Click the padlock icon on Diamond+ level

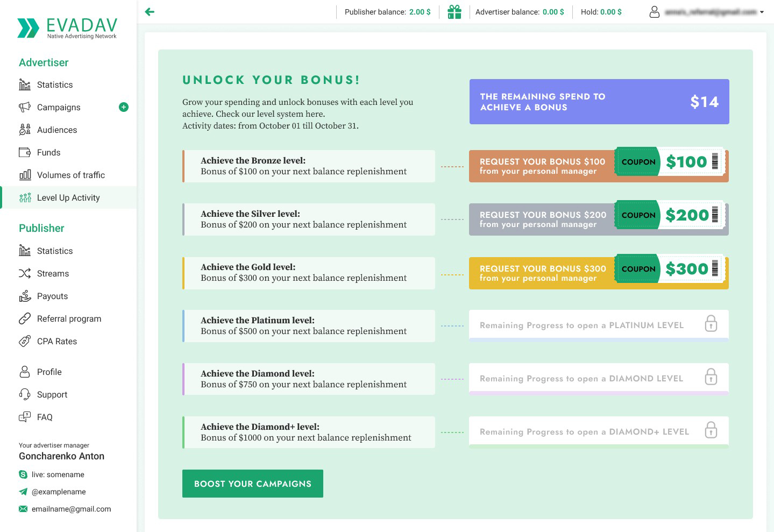711,430
